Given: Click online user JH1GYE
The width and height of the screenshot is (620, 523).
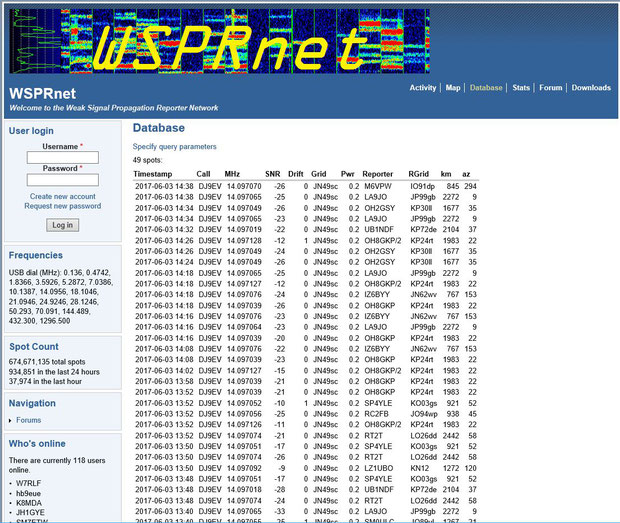Looking at the screenshot, I should (x=30, y=512).
